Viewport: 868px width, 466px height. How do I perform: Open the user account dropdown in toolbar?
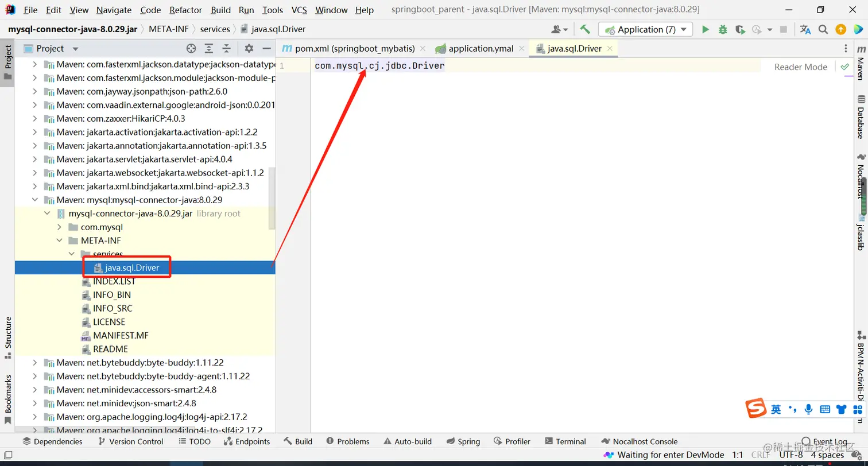559,29
